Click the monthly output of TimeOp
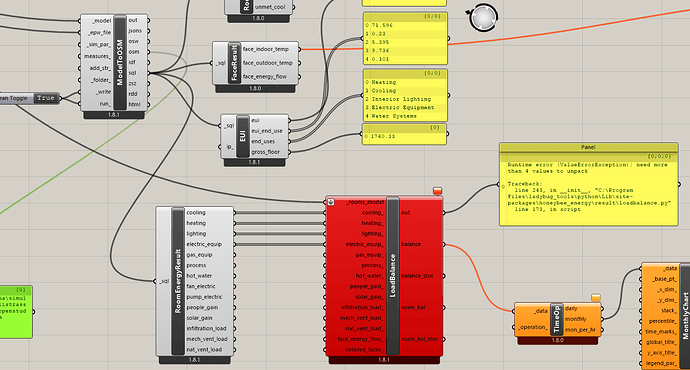The width and height of the screenshot is (690, 370). (576, 319)
